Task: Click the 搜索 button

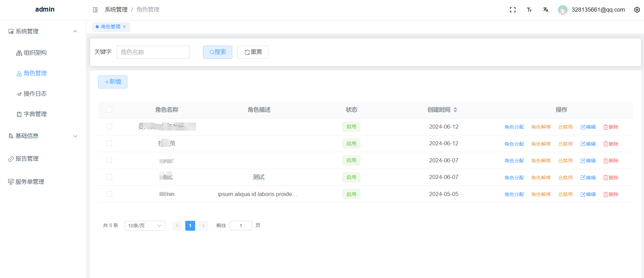Action: click(x=217, y=52)
